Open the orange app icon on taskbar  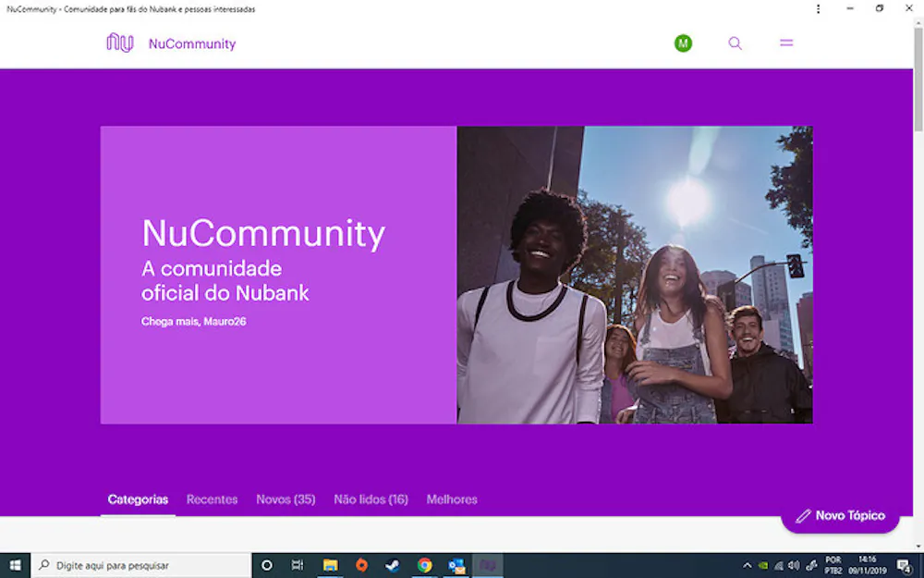tap(362, 565)
